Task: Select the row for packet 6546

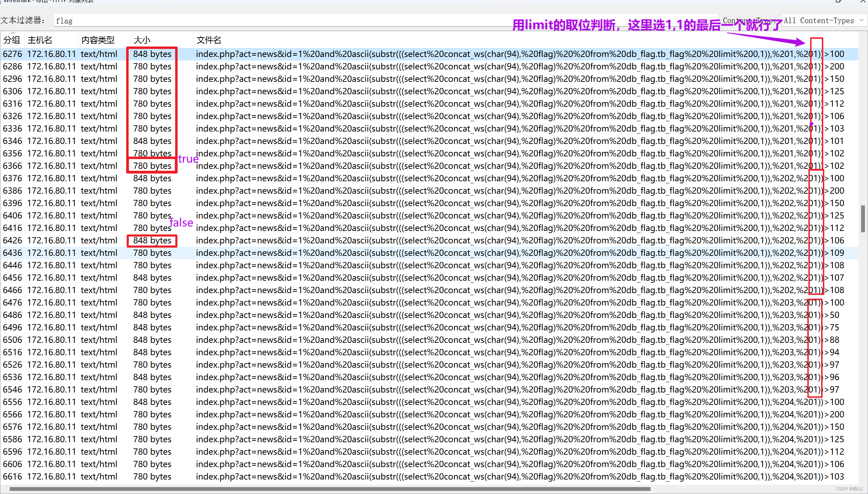Action: click(429, 389)
